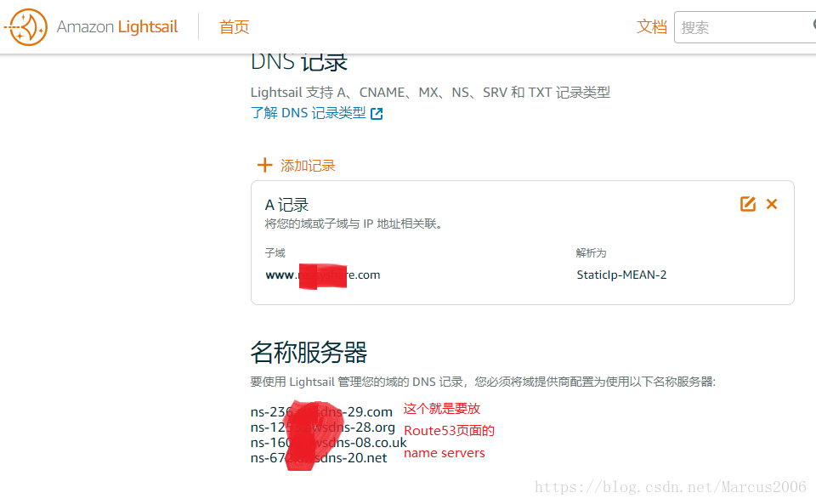The height and width of the screenshot is (504, 816).
Task: Select name server ending in dns-20.net
Action: (x=319, y=458)
